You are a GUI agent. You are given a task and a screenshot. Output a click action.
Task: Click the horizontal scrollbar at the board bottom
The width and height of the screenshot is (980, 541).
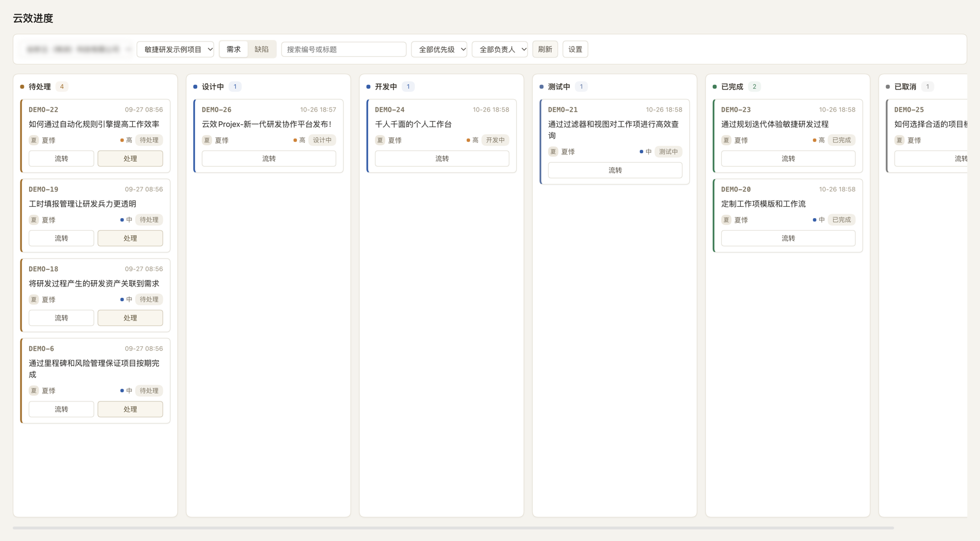click(x=454, y=528)
